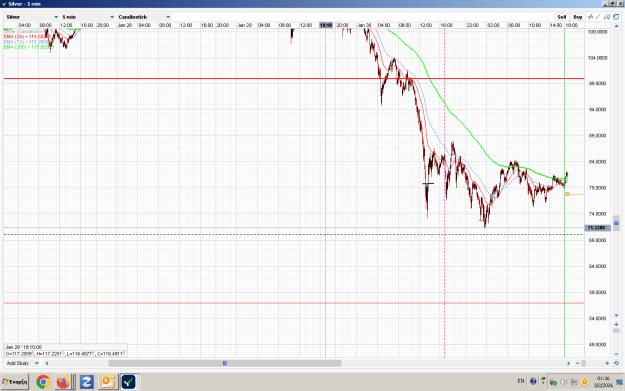Click the Sell button
Viewport: 625px width, 391px height.
click(x=562, y=17)
